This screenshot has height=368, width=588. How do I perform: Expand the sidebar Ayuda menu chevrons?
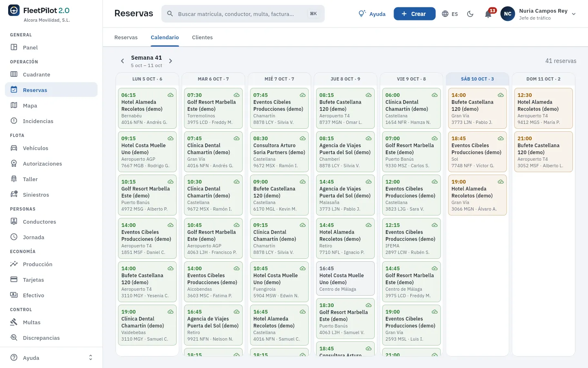(91, 358)
